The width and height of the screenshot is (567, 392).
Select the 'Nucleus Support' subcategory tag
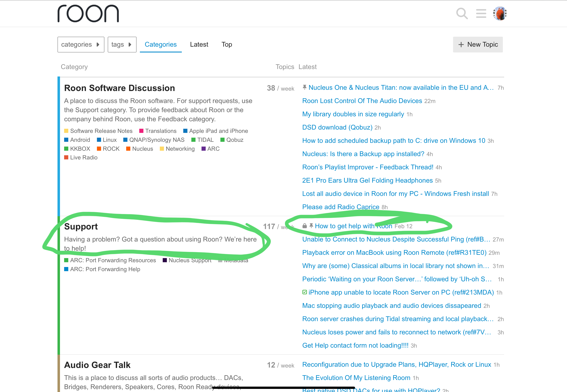pyautogui.click(x=190, y=260)
